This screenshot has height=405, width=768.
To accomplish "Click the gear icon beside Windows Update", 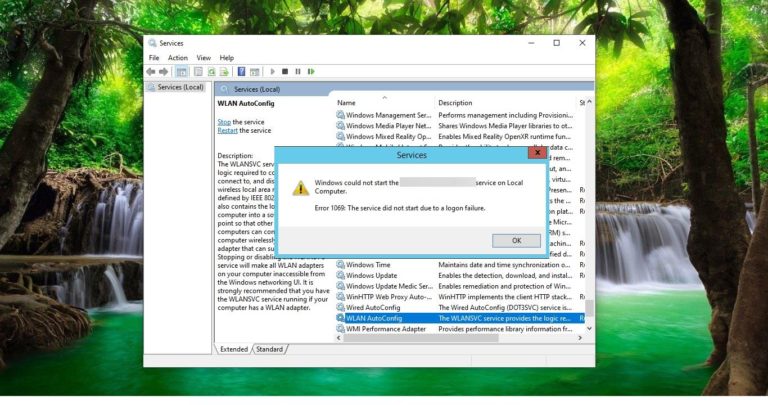I will coord(340,275).
